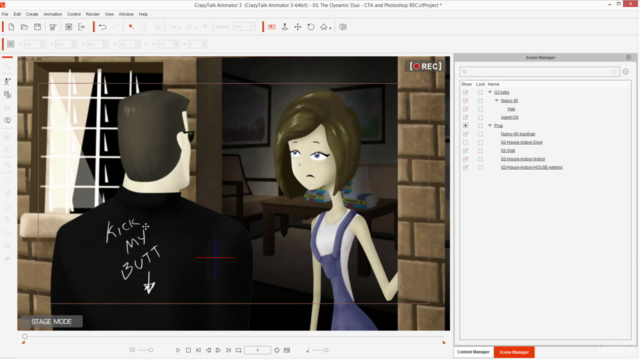The image size is (640, 360).
Task: Collapse the Prop tree group
Action: tap(490, 126)
